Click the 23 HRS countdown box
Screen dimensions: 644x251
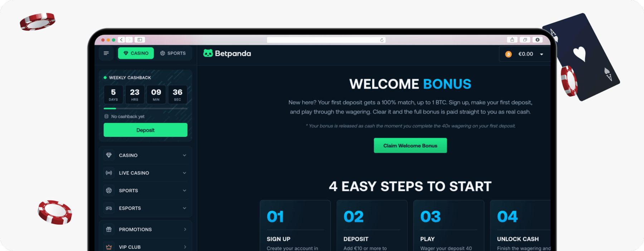pos(135,95)
